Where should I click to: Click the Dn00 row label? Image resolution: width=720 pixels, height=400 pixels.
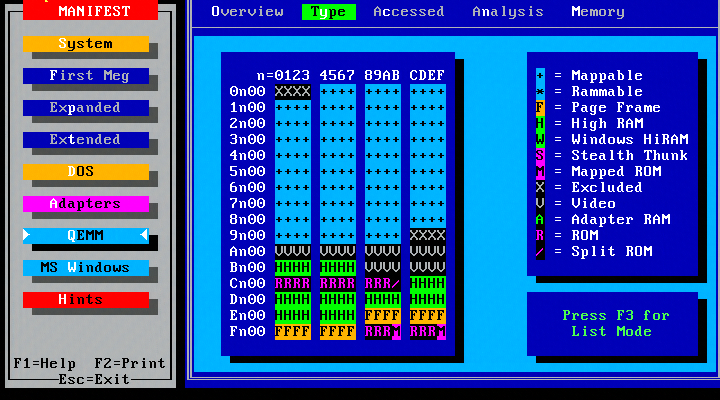pyautogui.click(x=248, y=299)
